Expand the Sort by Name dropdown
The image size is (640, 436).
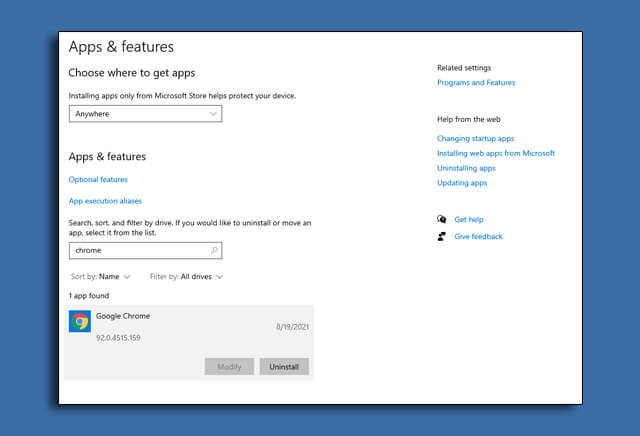pos(101,276)
